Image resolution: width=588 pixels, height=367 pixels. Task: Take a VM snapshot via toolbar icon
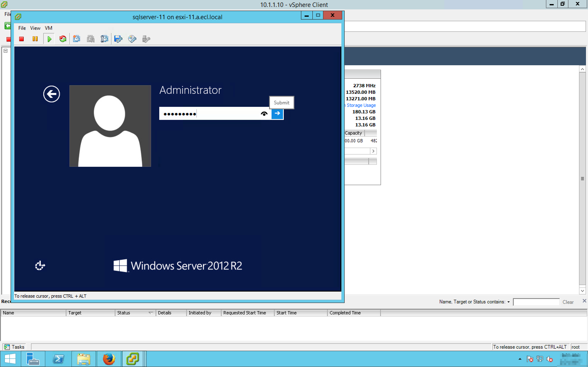[77, 39]
